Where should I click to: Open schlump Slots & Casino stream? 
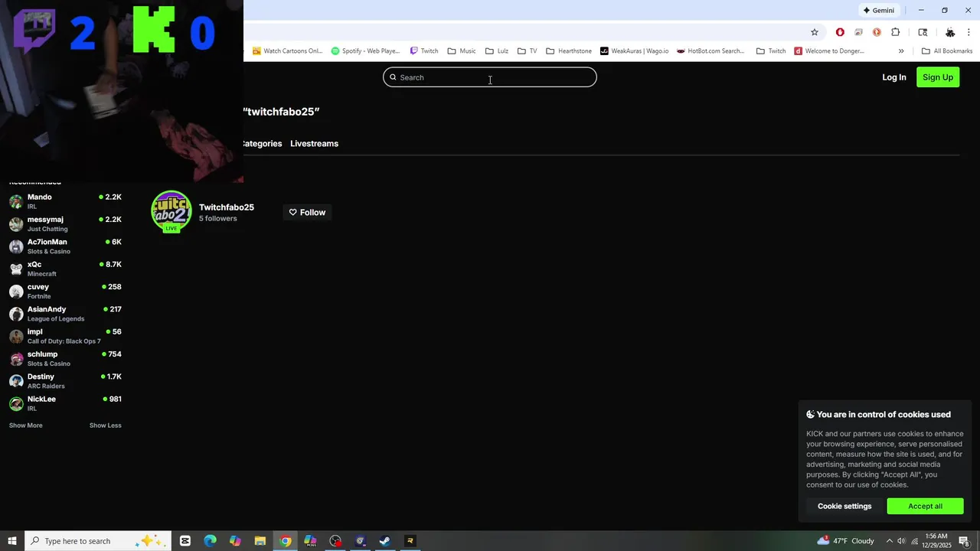point(65,359)
